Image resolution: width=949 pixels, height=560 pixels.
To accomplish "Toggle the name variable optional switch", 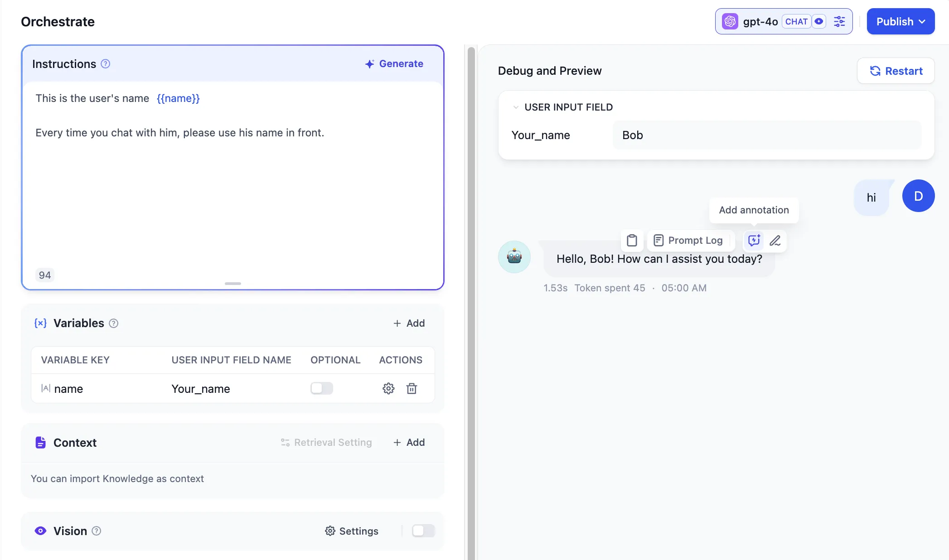I will (x=321, y=388).
